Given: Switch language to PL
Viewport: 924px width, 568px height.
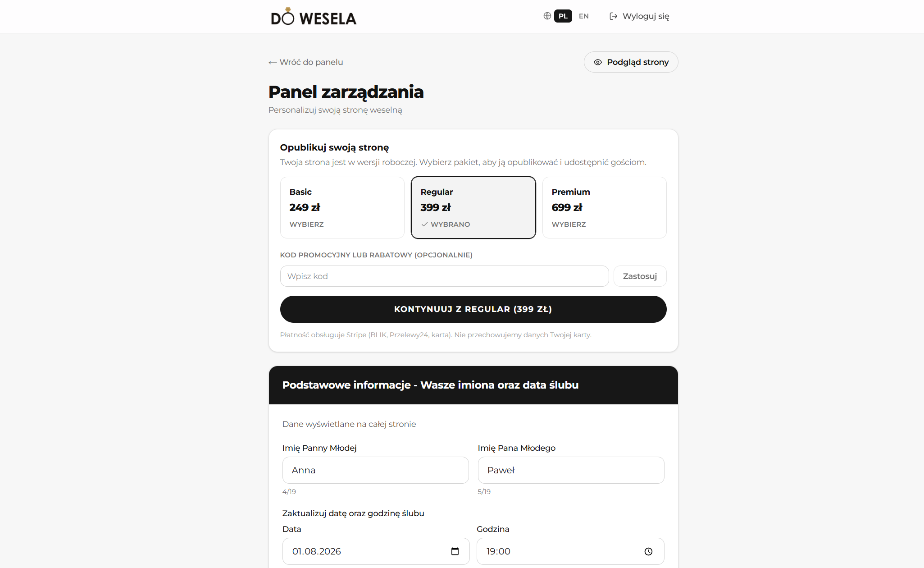Looking at the screenshot, I should coord(563,16).
